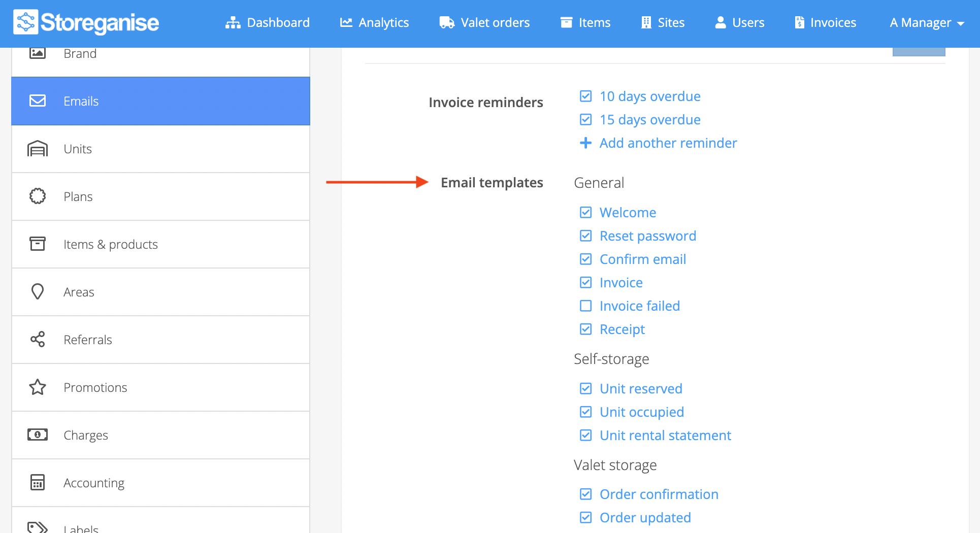Viewport: 980px width, 533px height.
Task: Click the Labels tag icon
Action: point(38,528)
